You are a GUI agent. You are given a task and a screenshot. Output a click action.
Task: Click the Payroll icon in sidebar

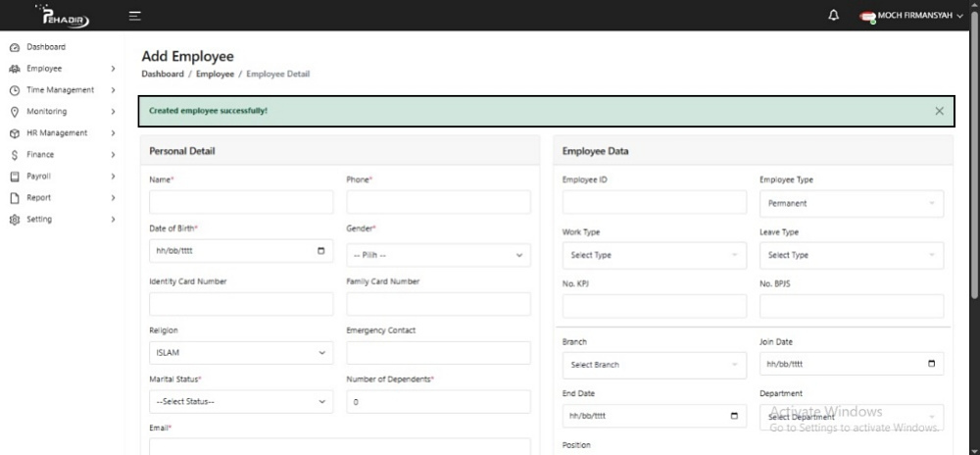coord(15,177)
